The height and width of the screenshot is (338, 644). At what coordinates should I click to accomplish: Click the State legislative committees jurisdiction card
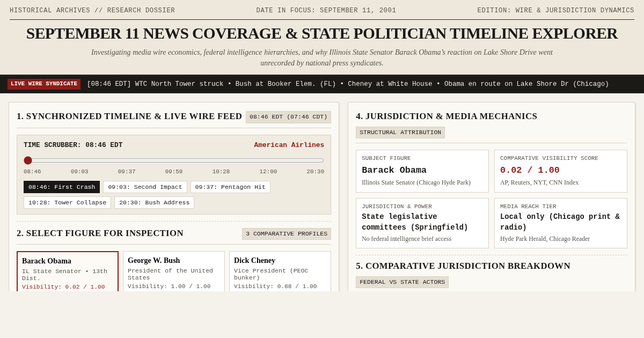pos(422,223)
